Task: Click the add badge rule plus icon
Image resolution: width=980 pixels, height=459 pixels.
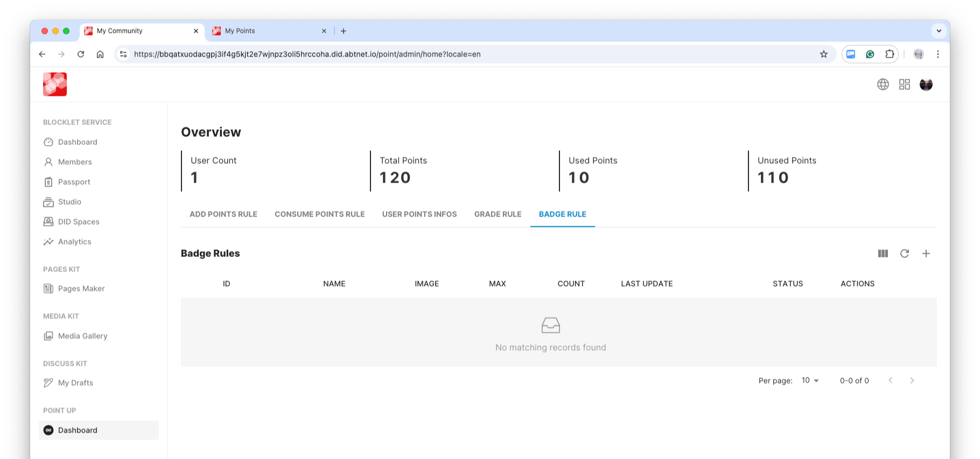Action: (x=926, y=253)
